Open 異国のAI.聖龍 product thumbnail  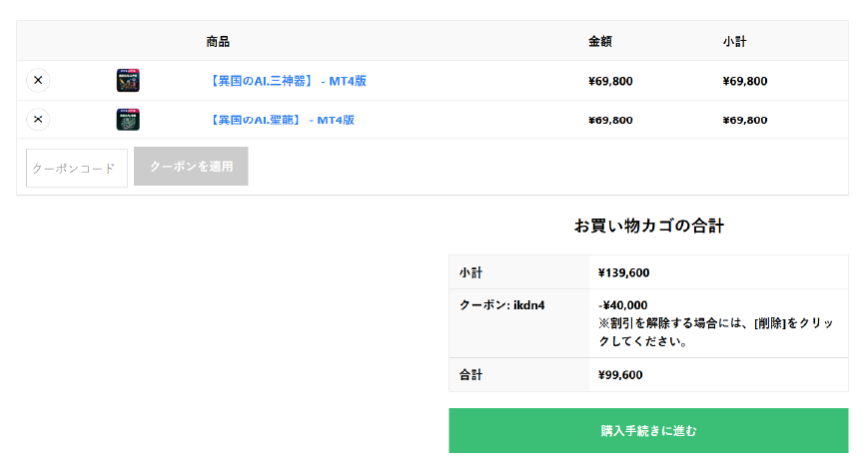click(x=128, y=120)
